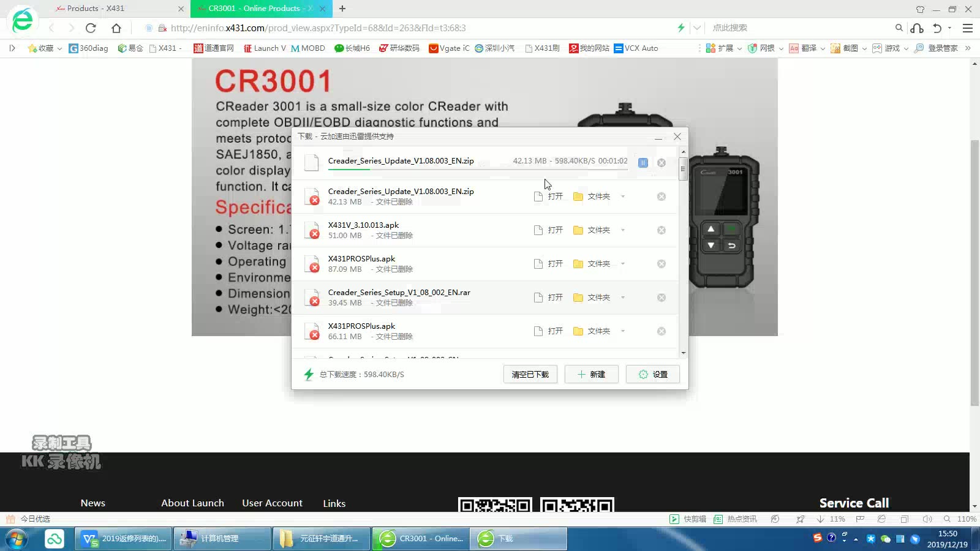Remove the deleted Creader_Series_Update_V1.08.003_EN.zip entry
Viewport: 980px width, 551px height.
661,197
